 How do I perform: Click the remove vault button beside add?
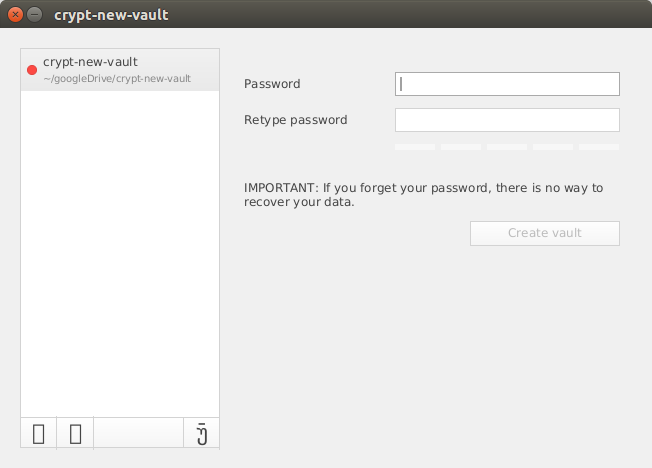click(75, 434)
